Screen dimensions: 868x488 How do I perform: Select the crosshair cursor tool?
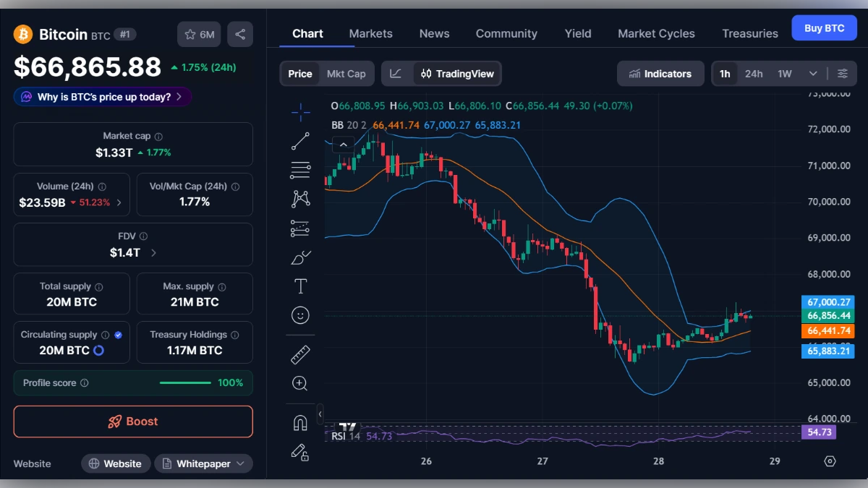click(x=300, y=112)
